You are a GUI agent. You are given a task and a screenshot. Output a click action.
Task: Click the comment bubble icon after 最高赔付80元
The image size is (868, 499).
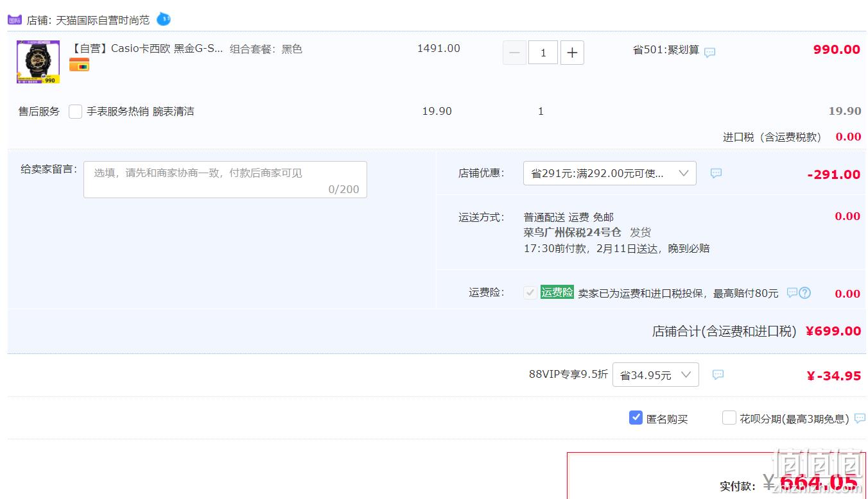click(792, 292)
